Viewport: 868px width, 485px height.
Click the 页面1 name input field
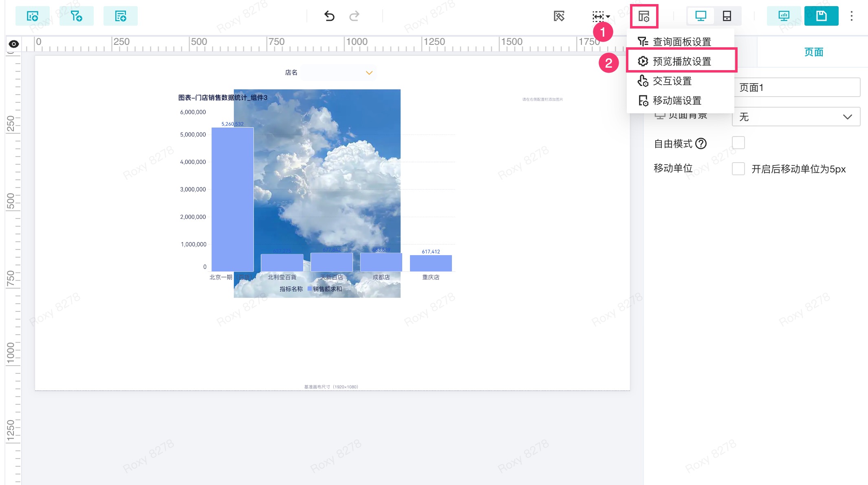point(797,88)
